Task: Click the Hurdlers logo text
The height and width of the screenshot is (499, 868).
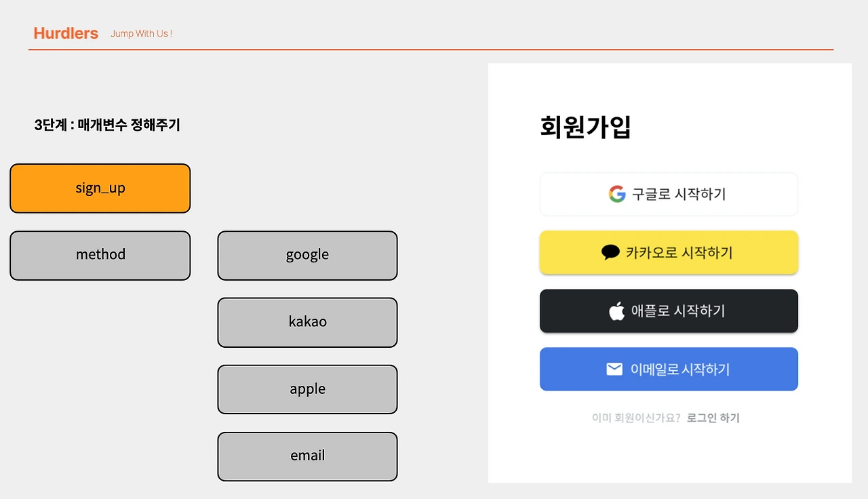Action: [66, 33]
